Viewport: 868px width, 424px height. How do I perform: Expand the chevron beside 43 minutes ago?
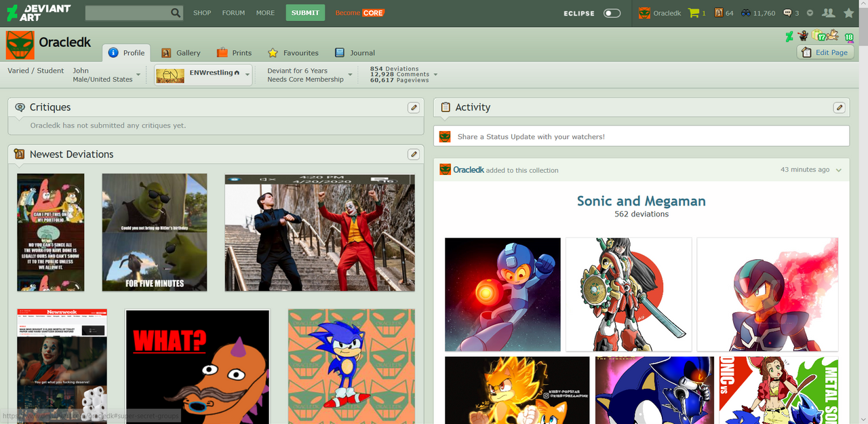[x=839, y=170]
